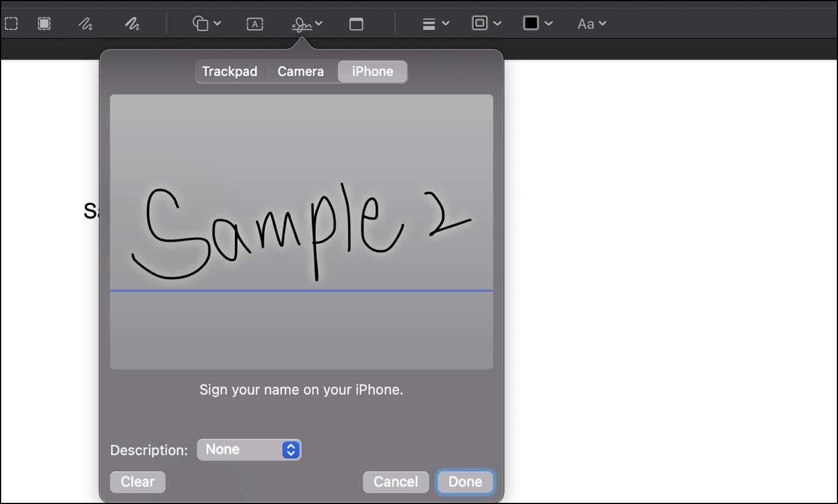Viewport: 838px width, 504px height.
Task: Open the Text Style Aa menu
Action: (592, 24)
